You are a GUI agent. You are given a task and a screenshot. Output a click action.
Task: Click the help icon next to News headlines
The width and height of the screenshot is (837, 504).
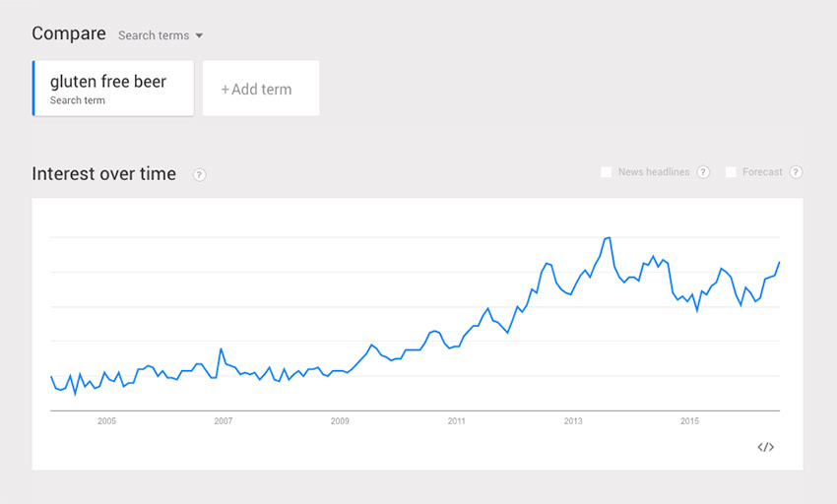pos(703,172)
